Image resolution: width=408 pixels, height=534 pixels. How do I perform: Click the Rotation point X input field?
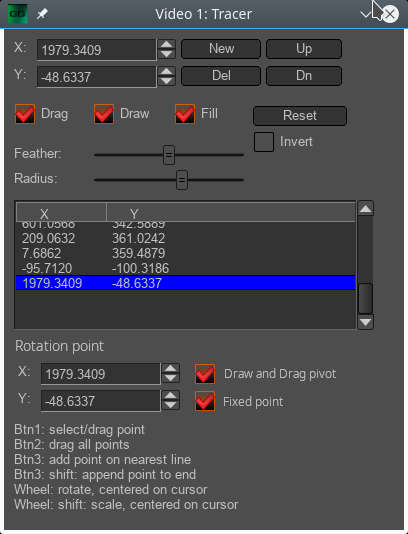pyautogui.click(x=100, y=374)
